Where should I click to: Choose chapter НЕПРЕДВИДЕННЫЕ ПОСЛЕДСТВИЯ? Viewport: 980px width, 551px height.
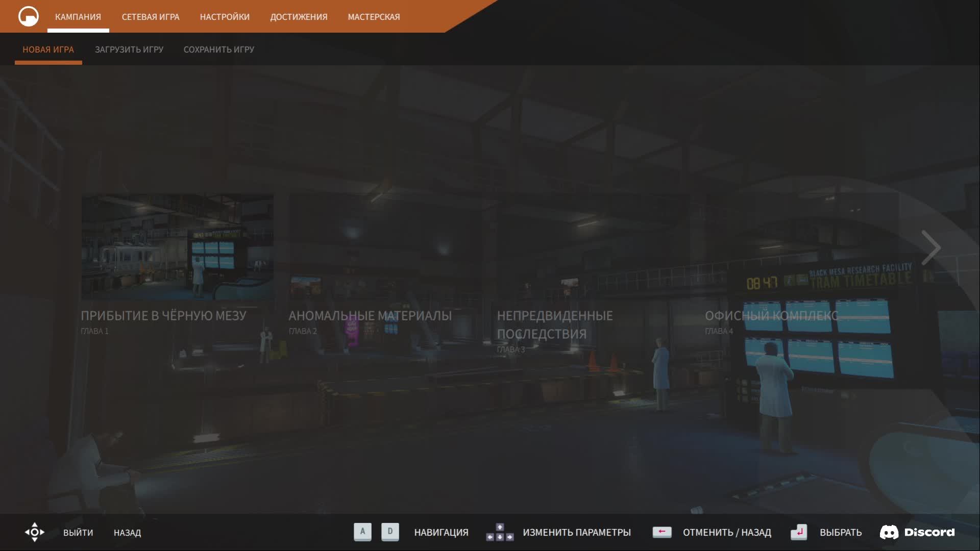[x=555, y=324]
